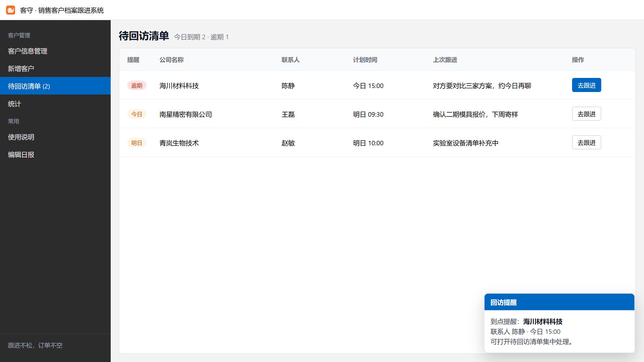Click contact name 陈静 in the table
Image resolution: width=644 pixels, height=362 pixels.
click(288, 86)
